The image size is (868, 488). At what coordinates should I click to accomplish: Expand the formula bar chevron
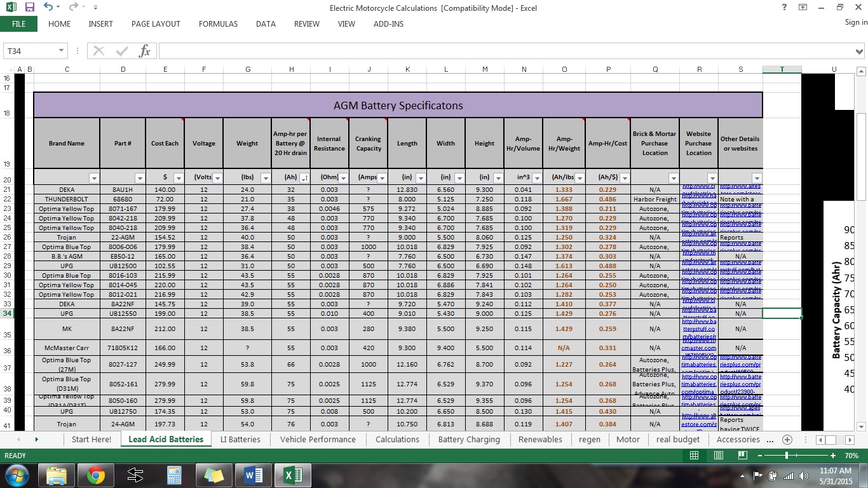[860, 51]
